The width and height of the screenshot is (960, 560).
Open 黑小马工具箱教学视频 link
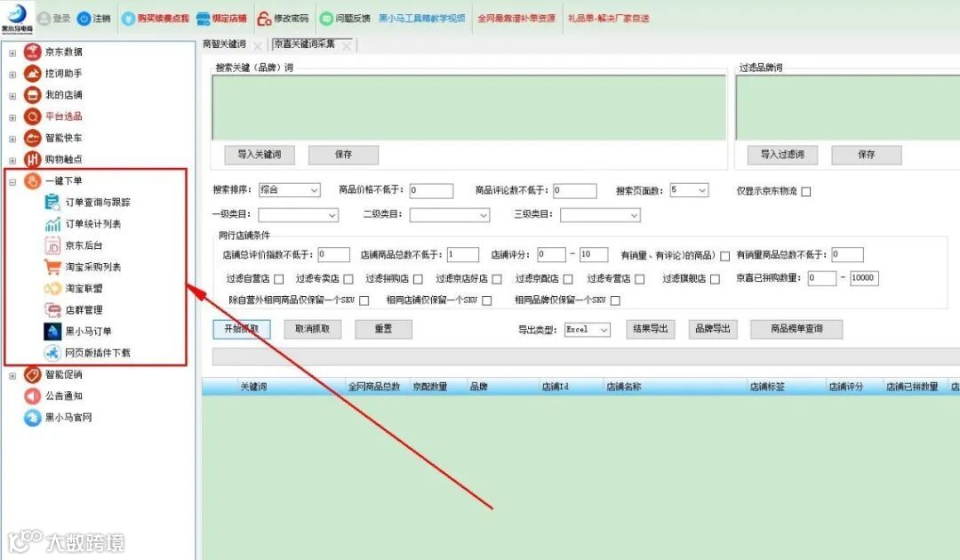click(422, 19)
